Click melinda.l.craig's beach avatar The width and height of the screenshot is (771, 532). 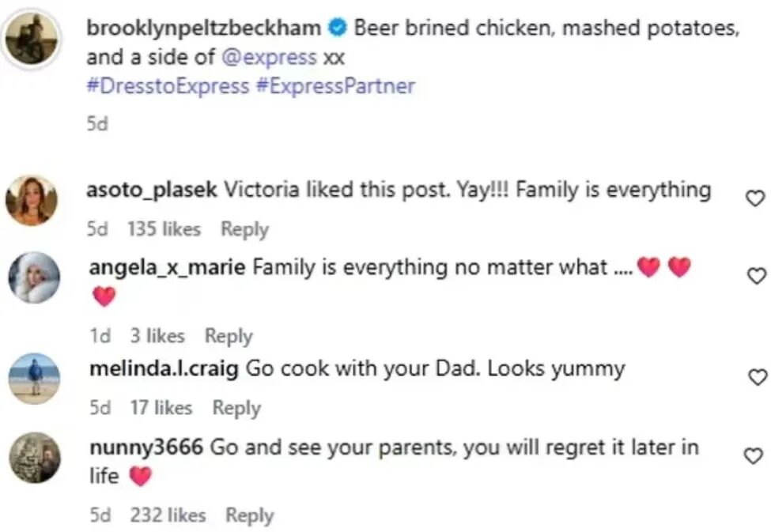tap(32, 379)
